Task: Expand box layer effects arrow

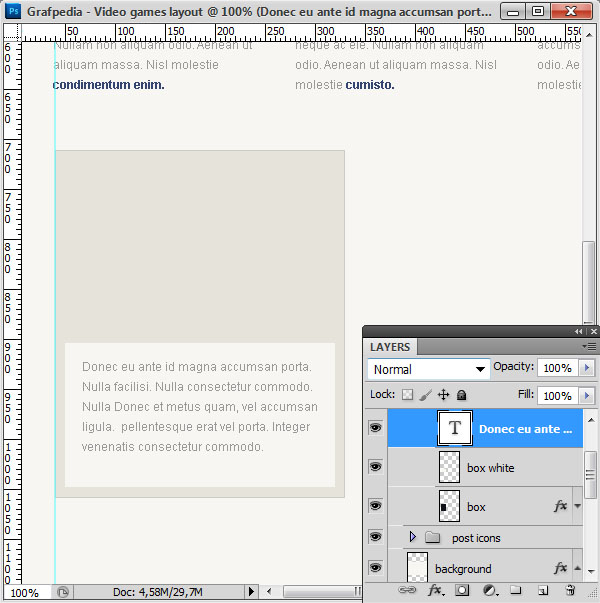Action: 578,506
